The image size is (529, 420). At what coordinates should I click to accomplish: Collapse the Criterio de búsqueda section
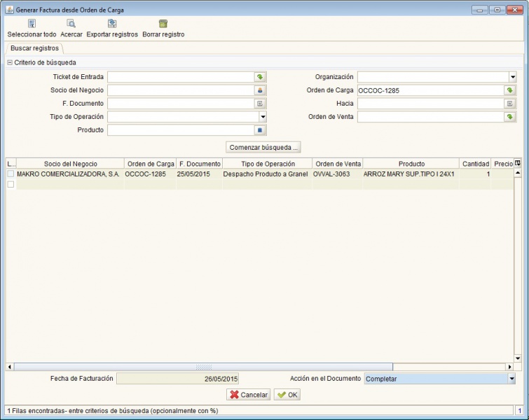pyautogui.click(x=10, y=62)
